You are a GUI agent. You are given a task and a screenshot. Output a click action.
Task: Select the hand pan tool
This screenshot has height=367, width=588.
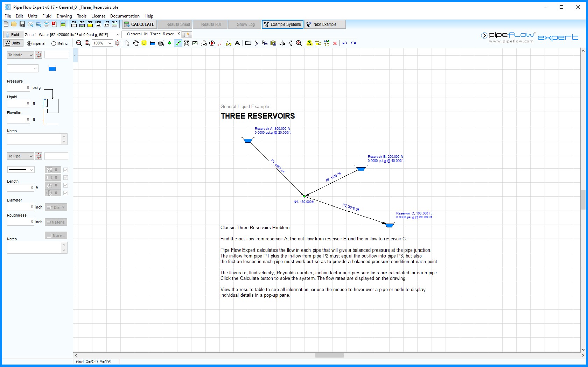135,43
